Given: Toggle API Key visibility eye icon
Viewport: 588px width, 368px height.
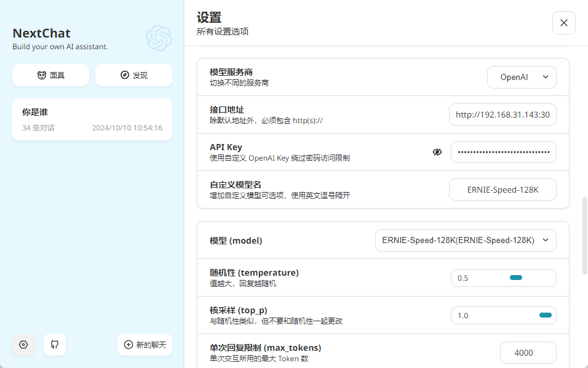Looking at the screenshot, I should click(x=437, y=152).
